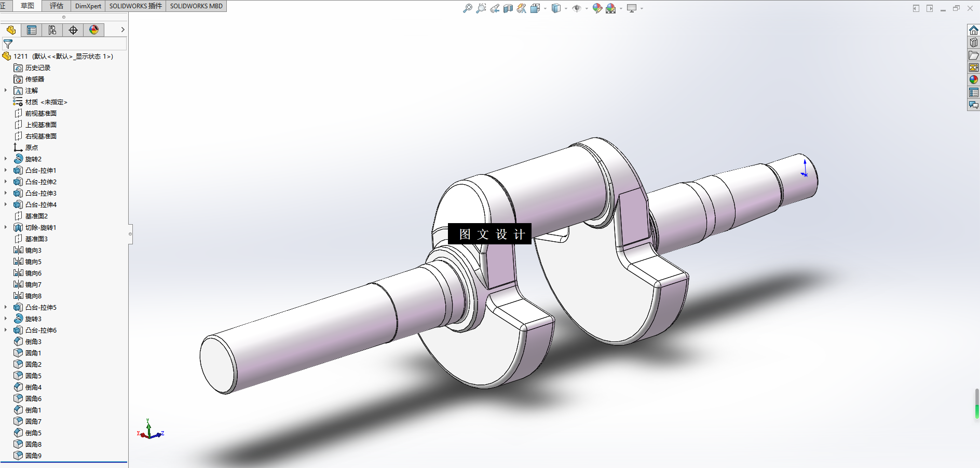The width and height of the screenshot is (980, 468).
Task: Return to the Previous View
Action: 495,8
